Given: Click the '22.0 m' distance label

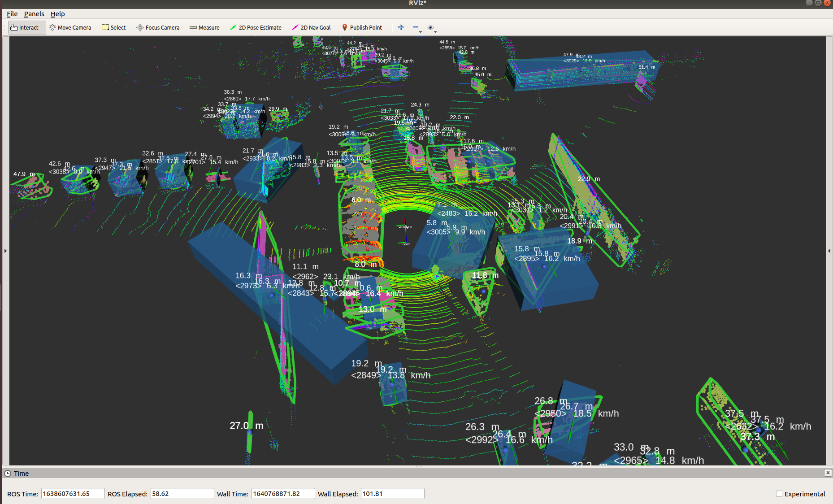Looking at the screenshot, I should click(x=459, y=117).
